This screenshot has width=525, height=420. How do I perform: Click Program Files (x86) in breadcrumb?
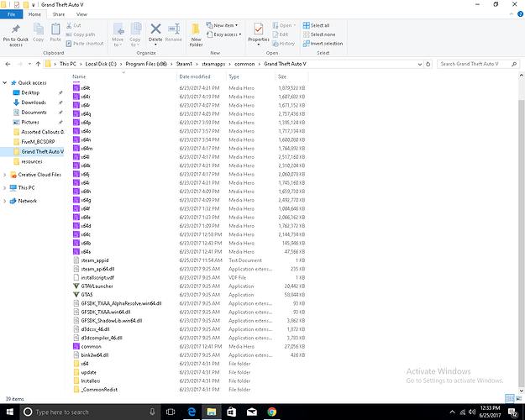(x=146, y=64)
